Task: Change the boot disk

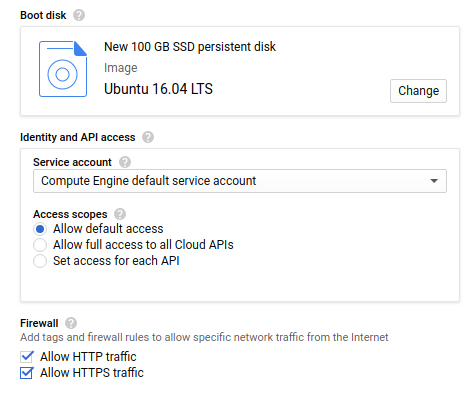Action: [x=418, y=91]
